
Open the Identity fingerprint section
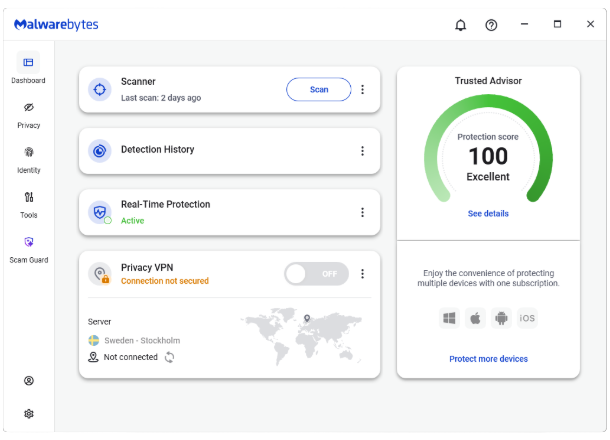pyautogui.click(x=28, y=160)
